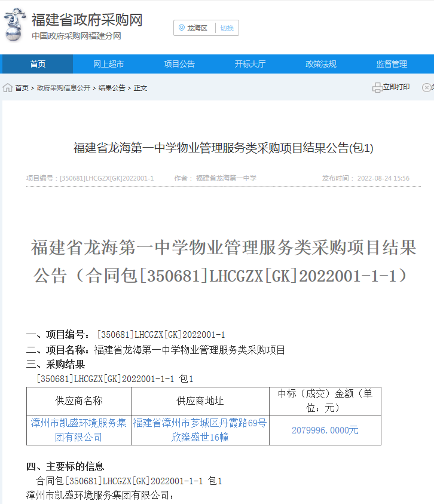Screen dimensions: 434x504
Task: Click the address cell 芗城区丹霞路69号
Action: click(x=200, y=430)
